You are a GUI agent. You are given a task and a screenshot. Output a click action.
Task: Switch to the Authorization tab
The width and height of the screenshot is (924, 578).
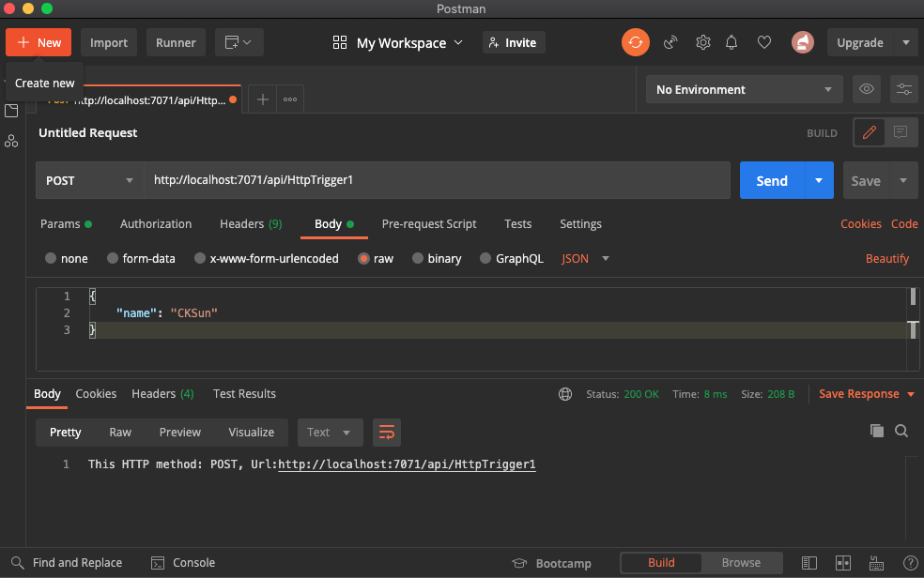156,224
